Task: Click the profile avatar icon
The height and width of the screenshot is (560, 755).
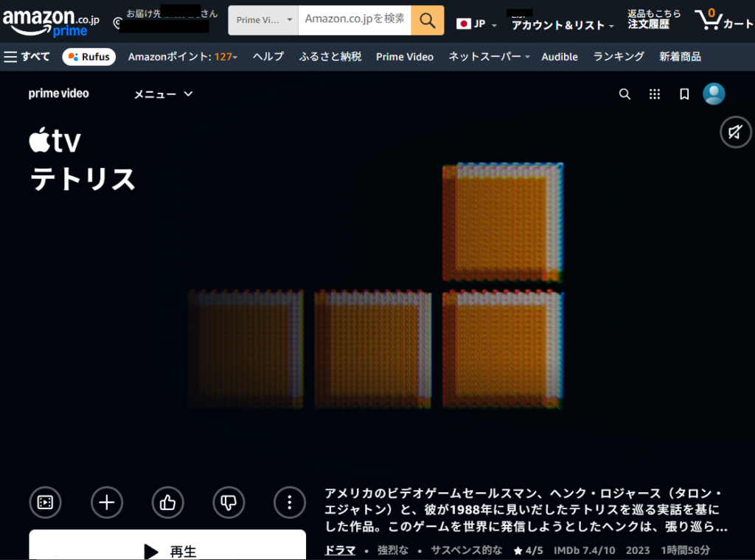Action: point(713,94)
